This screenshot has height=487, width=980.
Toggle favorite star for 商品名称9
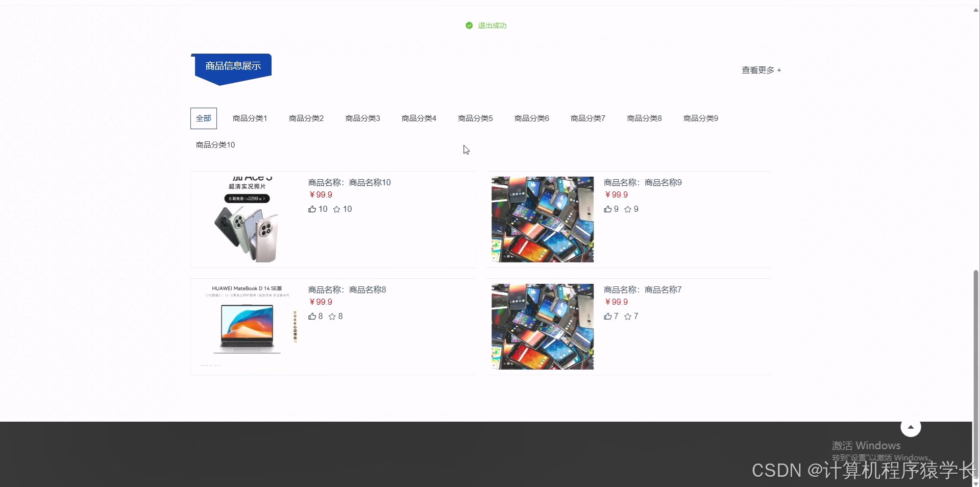[x=627, y=209]
